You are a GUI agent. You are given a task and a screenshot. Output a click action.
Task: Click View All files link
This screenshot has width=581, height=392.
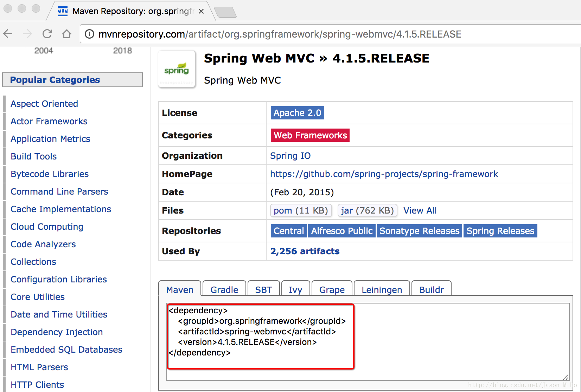point(420,210)
